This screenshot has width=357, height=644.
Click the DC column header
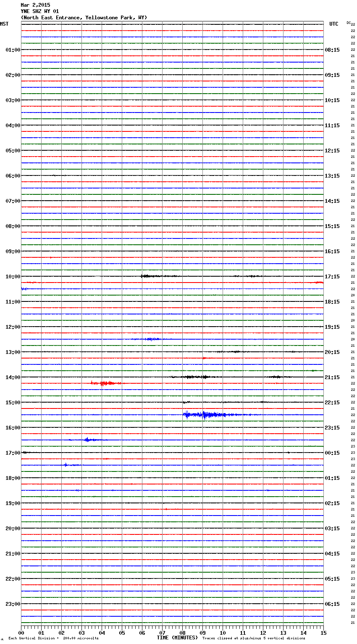pos(349,23)
